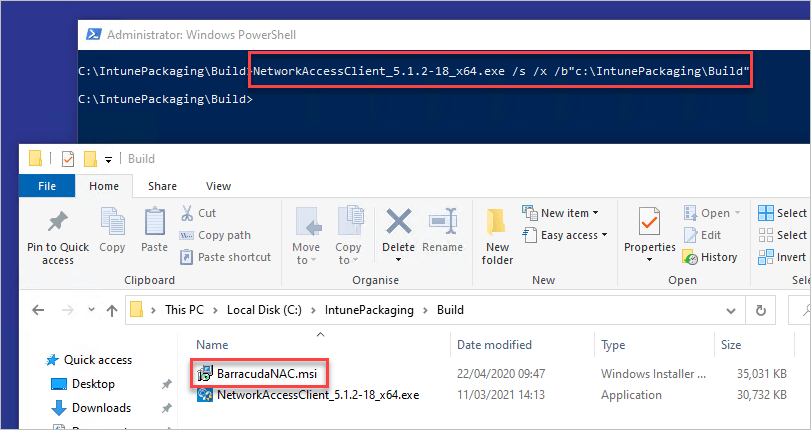The width and height of the screenshot is (811, 430).
Task: Sort by the Size column header
Action: click(x=731, y=345)
